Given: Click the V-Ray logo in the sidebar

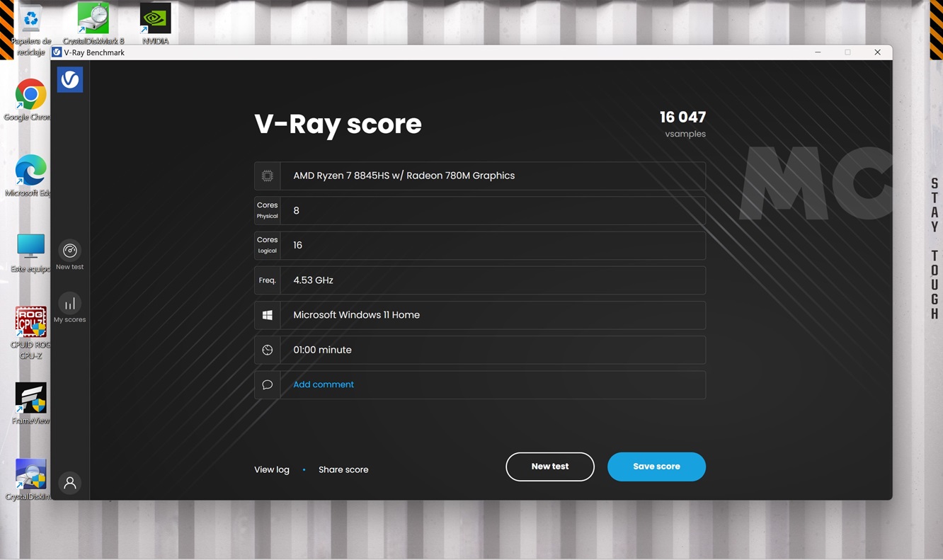Looking at the screenshot, I should pyautogui.click(x=70, y=80).
